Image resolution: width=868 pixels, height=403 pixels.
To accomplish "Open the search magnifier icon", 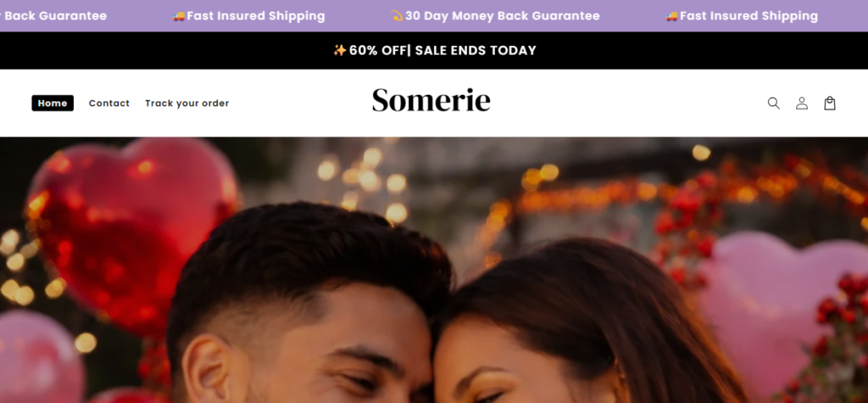I will pos(773,104).
